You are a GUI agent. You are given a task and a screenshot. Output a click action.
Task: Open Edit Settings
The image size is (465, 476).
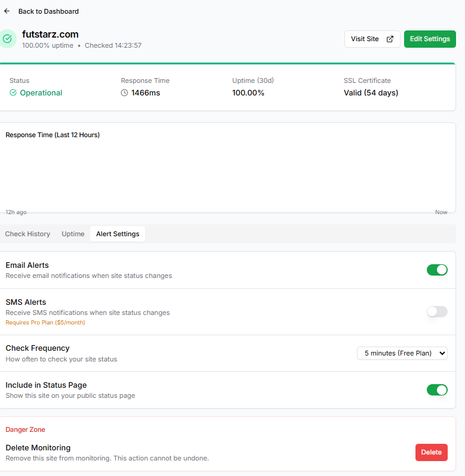[430, 39]
